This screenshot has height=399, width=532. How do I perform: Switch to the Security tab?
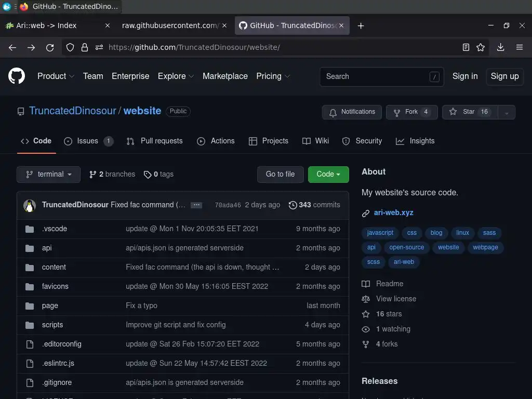coord(362,141)
